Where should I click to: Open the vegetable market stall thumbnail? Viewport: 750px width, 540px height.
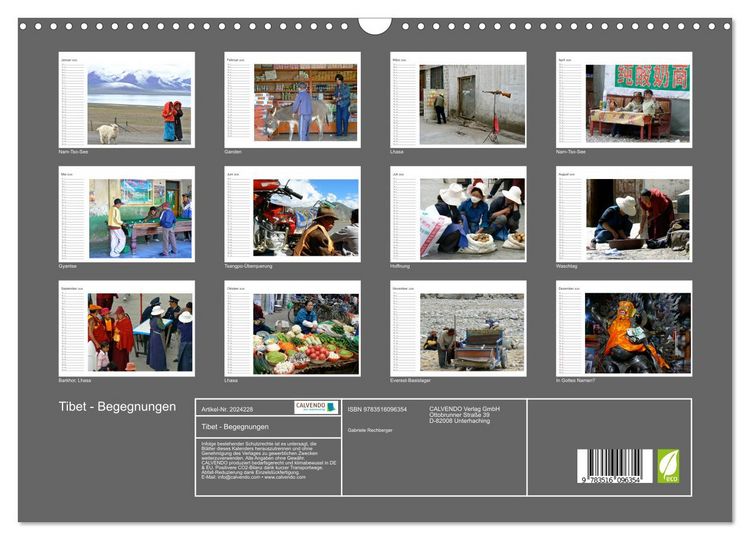tap(293, 329)
